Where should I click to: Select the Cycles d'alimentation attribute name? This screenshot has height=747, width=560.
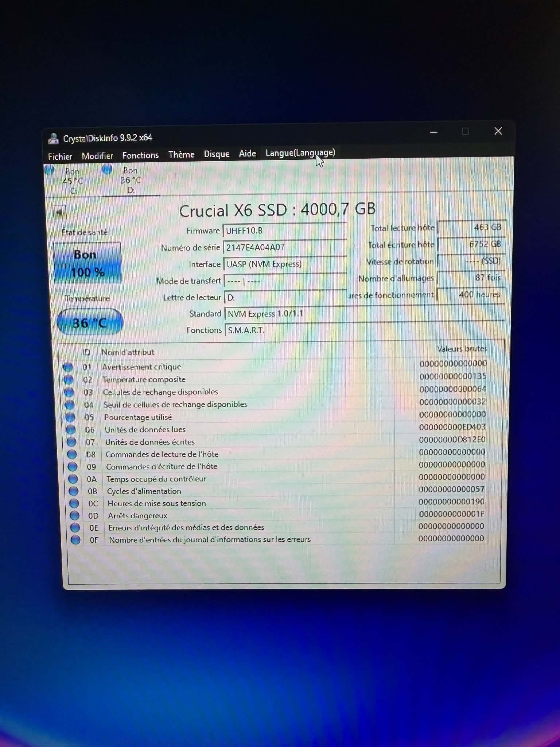pos(144,491)
